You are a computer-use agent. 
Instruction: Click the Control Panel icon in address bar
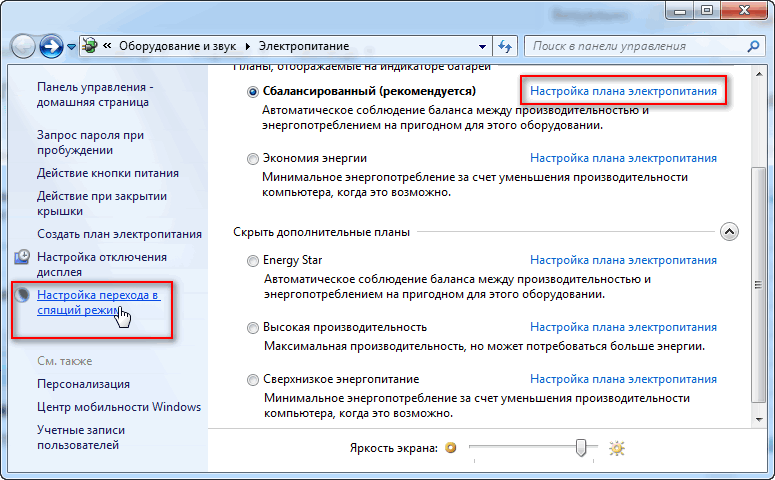pos(90,46)
